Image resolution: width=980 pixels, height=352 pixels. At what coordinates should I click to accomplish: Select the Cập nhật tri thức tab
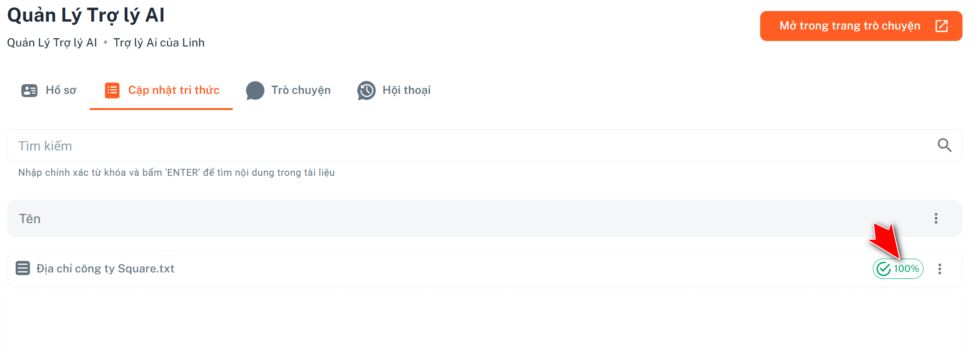[173, 90]
